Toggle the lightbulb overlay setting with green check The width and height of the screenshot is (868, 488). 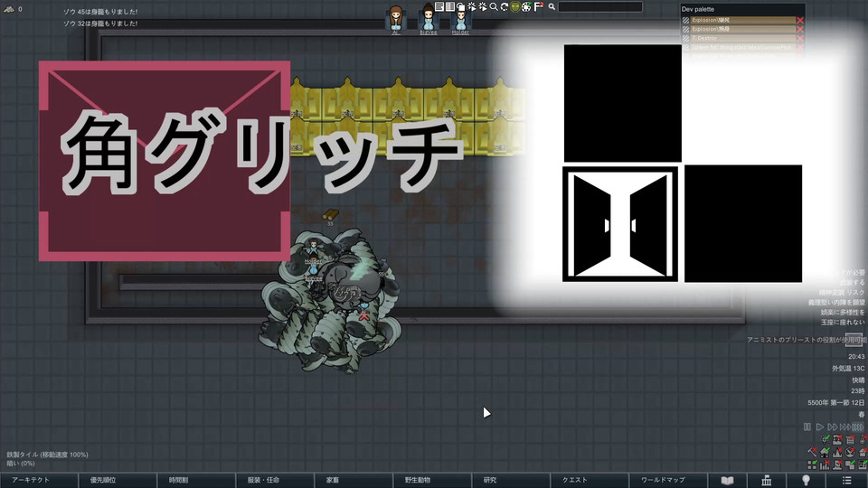pyautogui.click(x=825, y=440)
